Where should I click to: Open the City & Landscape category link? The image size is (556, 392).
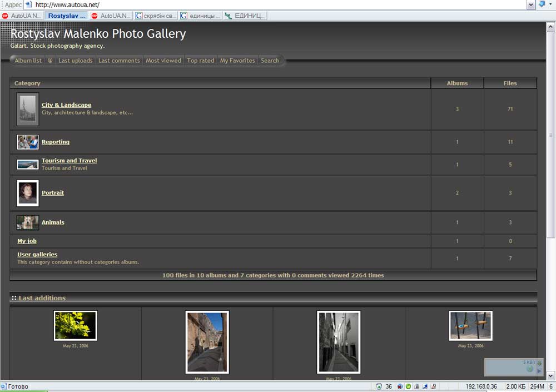(x=66, y=105)
